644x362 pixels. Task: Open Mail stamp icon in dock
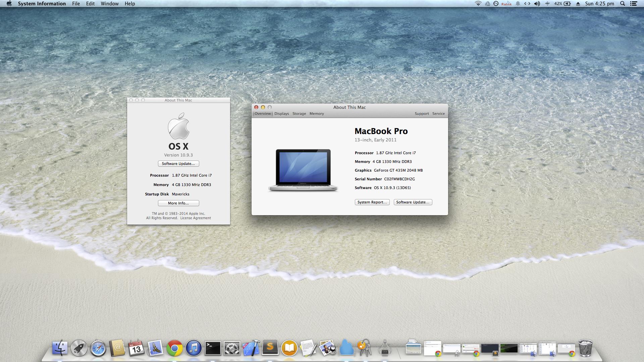(x=155, y=348)
